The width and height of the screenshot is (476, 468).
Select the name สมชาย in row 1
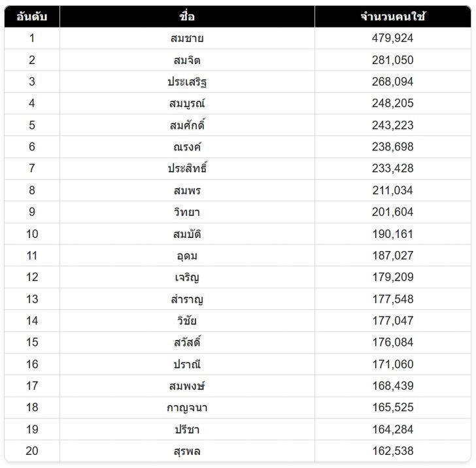[187, 38]
